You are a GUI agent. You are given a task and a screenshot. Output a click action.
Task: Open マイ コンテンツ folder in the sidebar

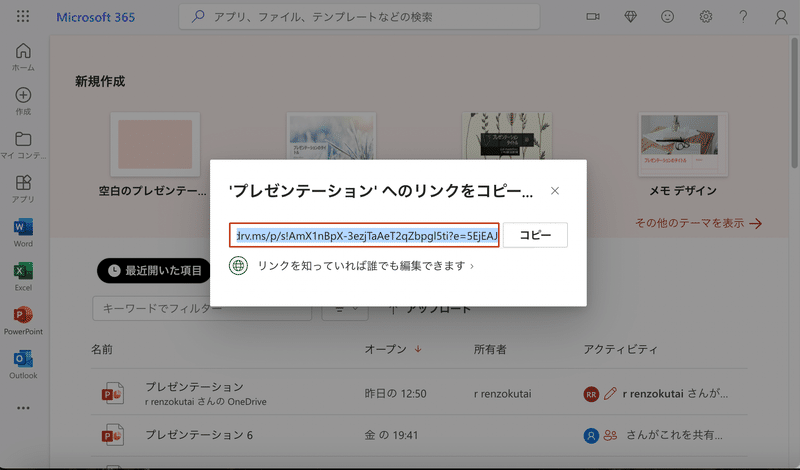[23, 145]
